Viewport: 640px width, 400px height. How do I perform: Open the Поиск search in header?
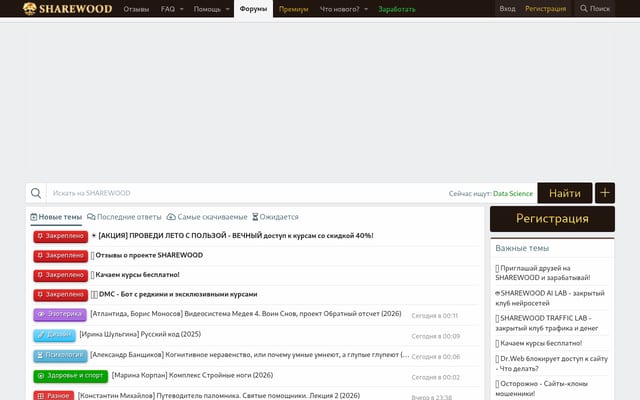[595, 9]
